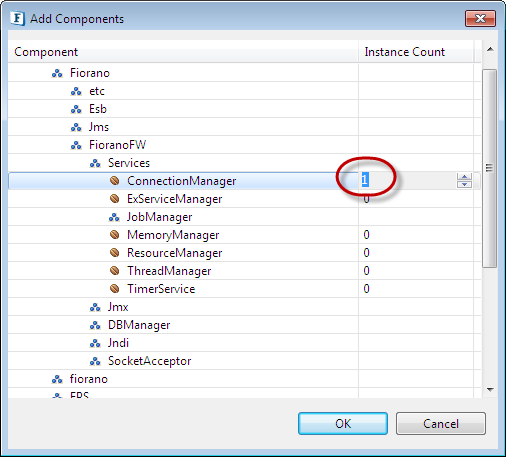Click the Fiorano app logo in title bar

click(18, 18)
